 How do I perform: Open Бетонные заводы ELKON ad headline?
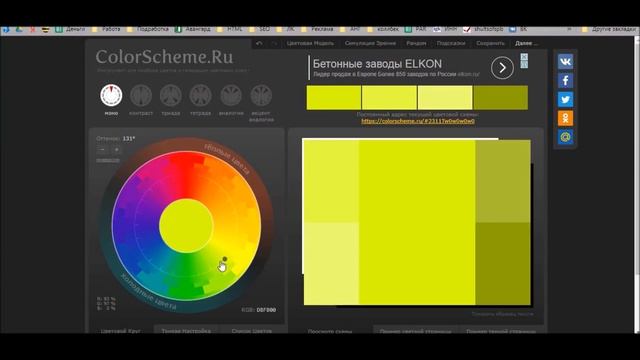point(377,64)
